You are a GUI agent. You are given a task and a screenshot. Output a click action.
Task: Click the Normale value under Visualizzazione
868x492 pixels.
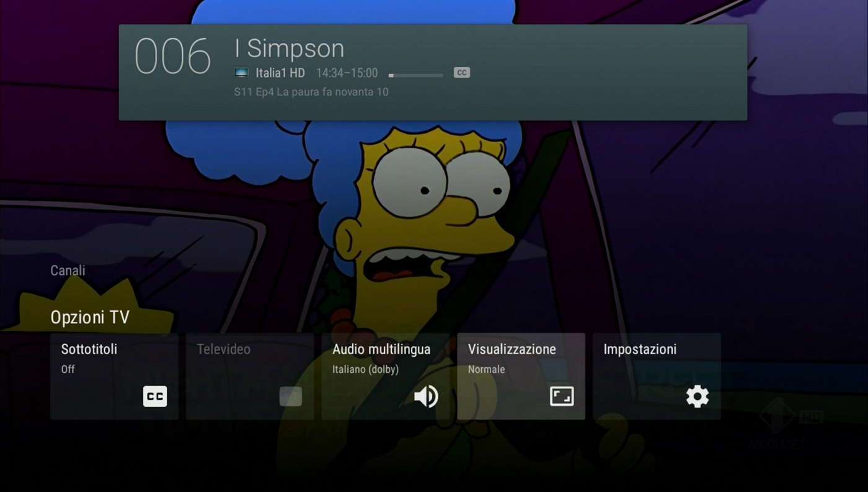[487, 369]
